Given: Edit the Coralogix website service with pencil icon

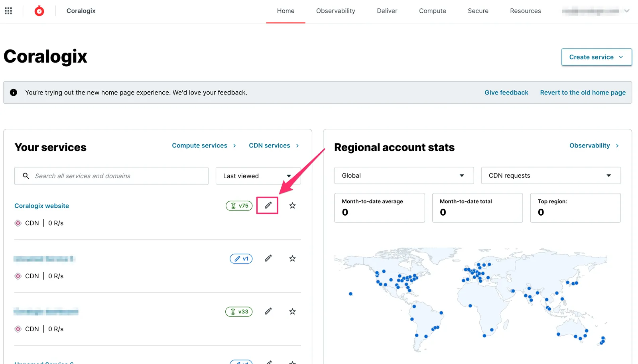Looking at the screenshot, I should [x=268, y=205].
